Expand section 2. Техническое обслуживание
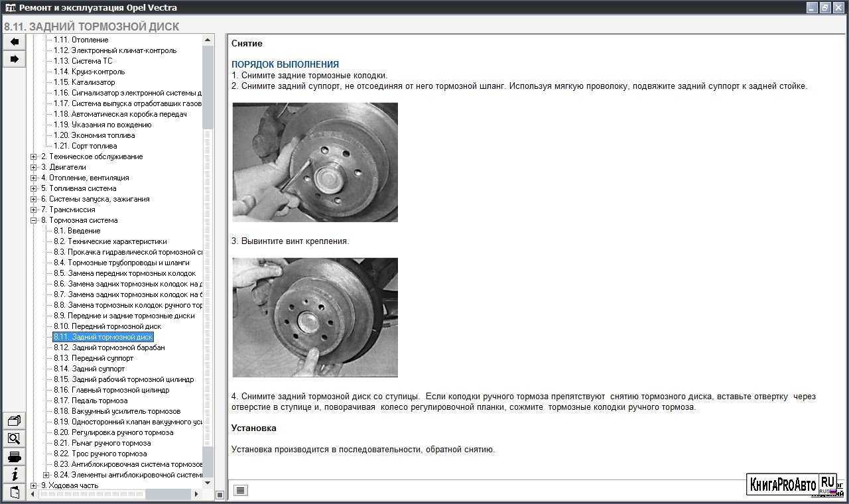 [34, 157]
